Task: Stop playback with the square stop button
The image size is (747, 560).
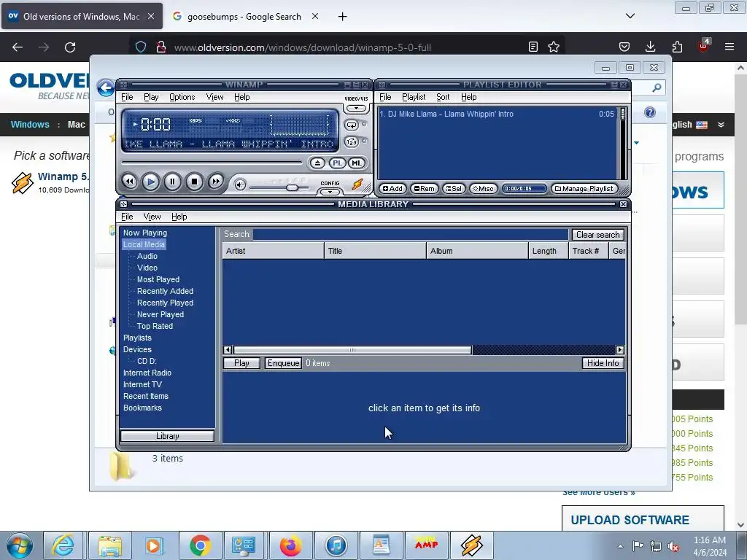Action: click(x=194, y=182)
